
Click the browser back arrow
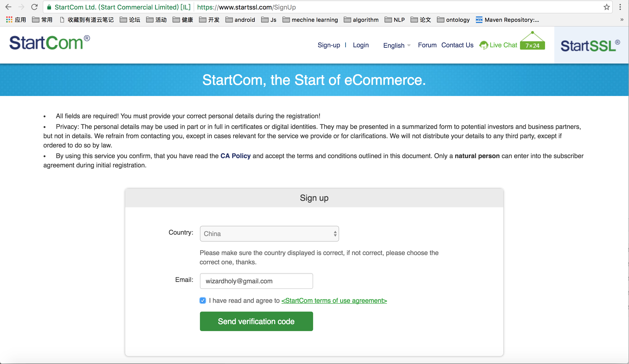[9, 7]
